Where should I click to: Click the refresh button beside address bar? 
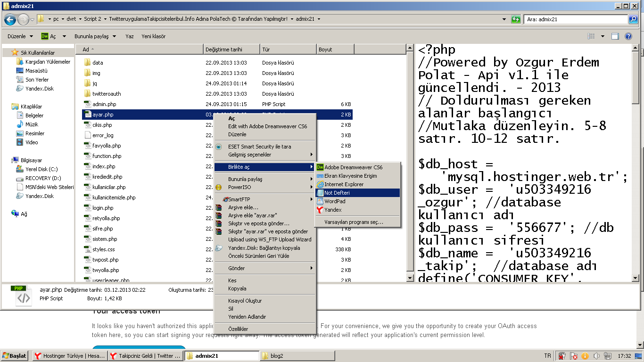[516, 19]
